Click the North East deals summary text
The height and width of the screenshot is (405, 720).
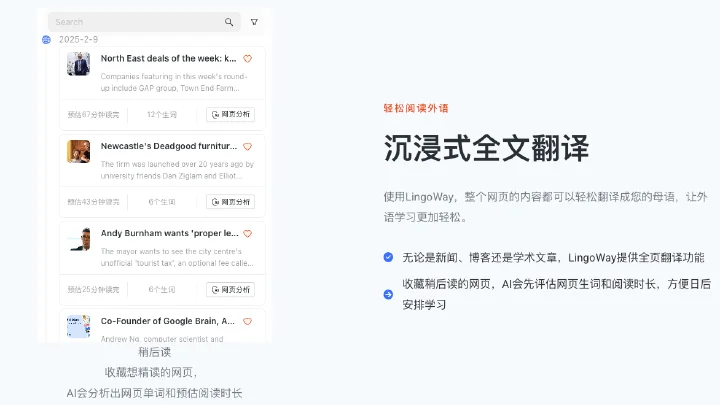point(174,82)
